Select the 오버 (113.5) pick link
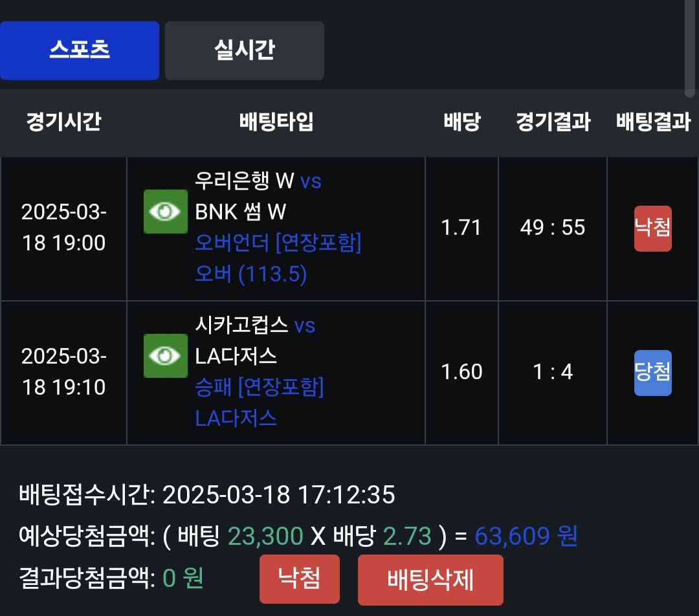Viewport: 699px width, 616px height. point(251,274)
